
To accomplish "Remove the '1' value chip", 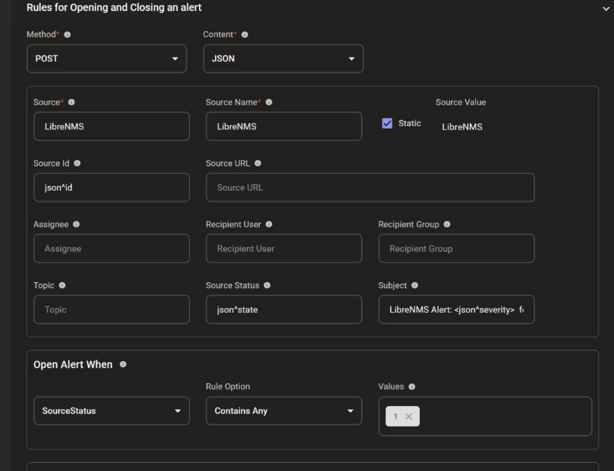I will point(408,417).
